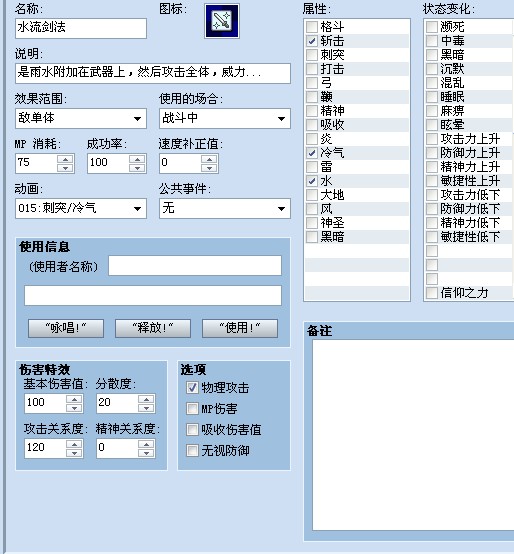Increase the 基本伤害值 value
The height and width of the screenshot is (554, 514).
75,399
